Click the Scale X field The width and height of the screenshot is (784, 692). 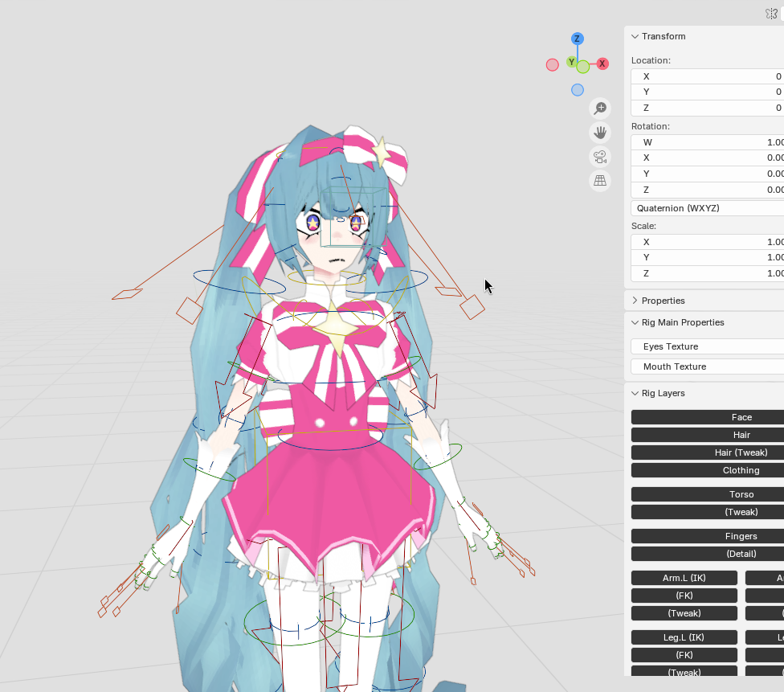(x=708, y=242)
